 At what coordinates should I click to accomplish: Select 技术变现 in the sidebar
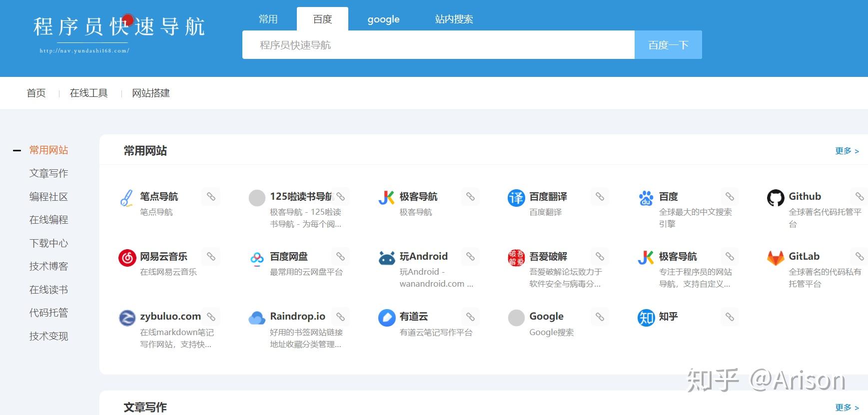48,336
